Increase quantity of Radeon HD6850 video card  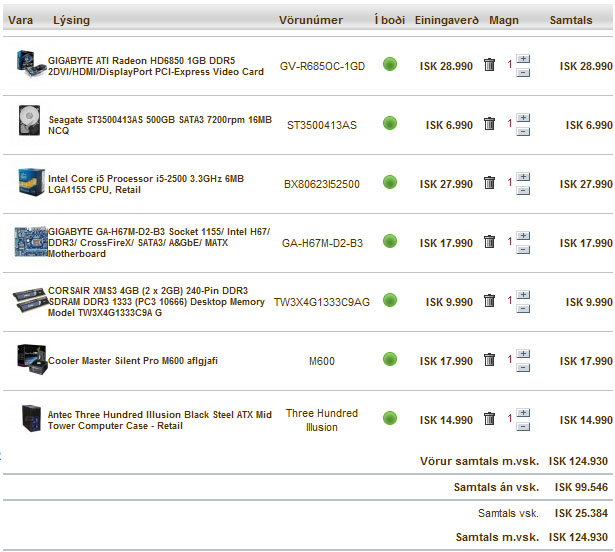click(x=524, y=59)
